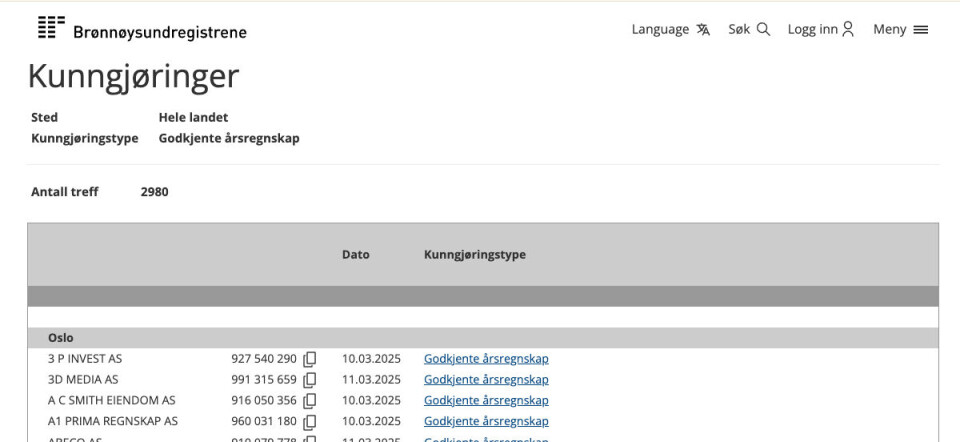Copy org number 960 031 180

pyautogui.click(x=310, y=422)
